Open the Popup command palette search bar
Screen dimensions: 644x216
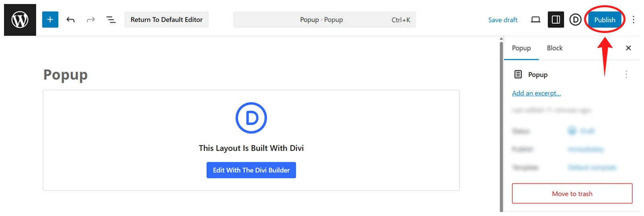tap(324, 20)
